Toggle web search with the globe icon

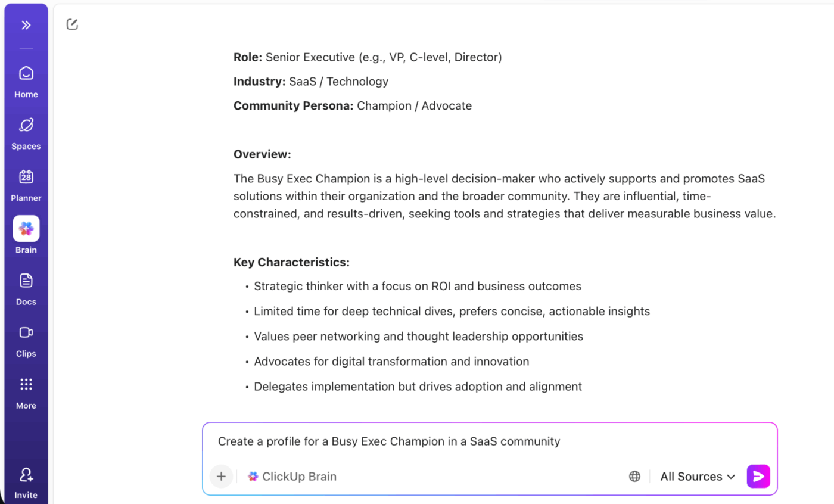[x=634, y=475]
